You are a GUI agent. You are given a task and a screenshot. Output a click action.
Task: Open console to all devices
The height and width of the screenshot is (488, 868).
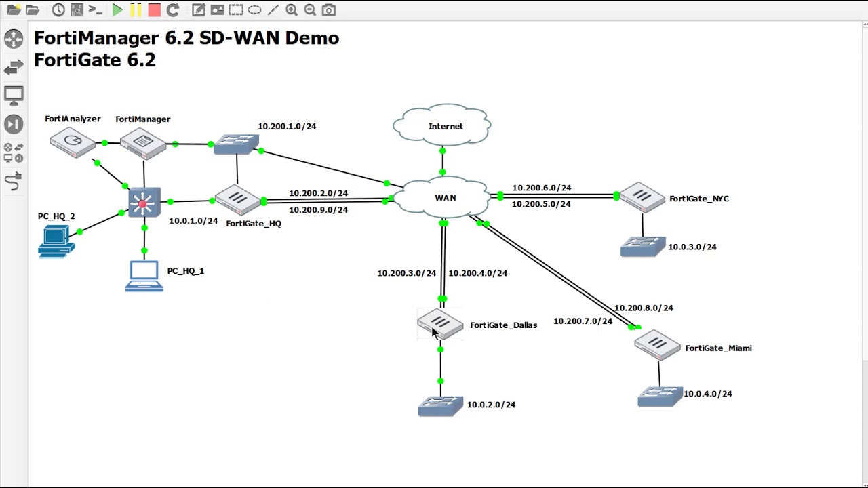coord(96,10)
